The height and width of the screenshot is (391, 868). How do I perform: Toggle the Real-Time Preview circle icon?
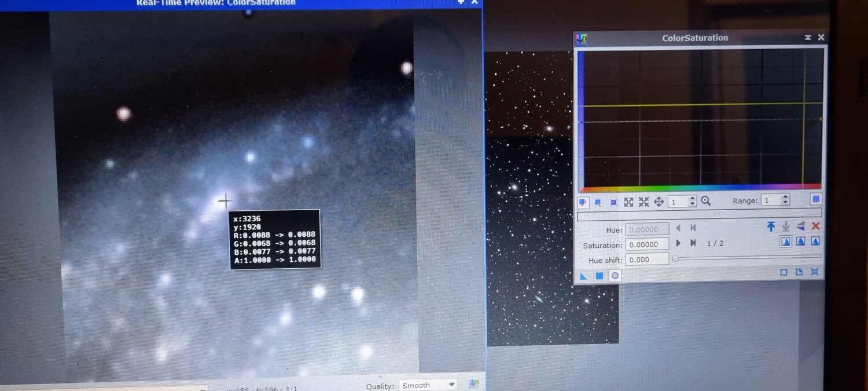[615, 276]
